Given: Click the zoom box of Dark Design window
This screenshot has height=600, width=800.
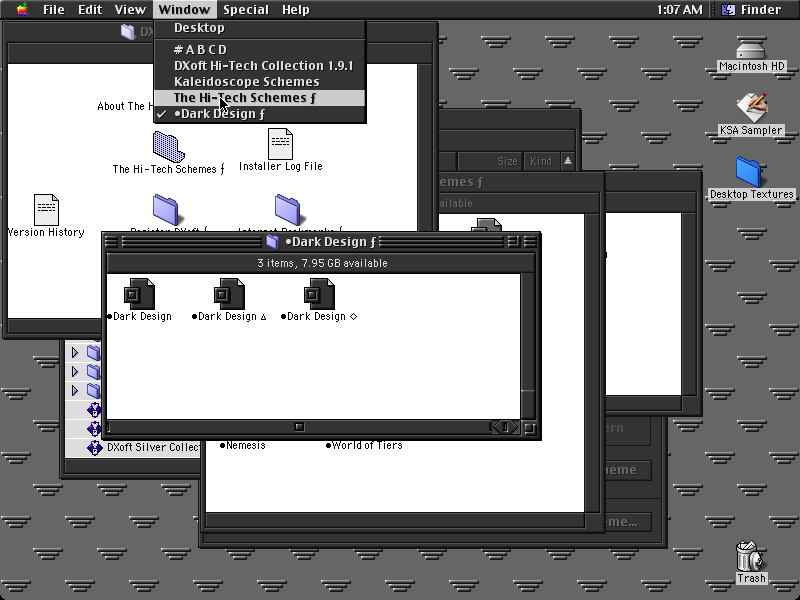Looking at the screenshot, I should point(513,241).
